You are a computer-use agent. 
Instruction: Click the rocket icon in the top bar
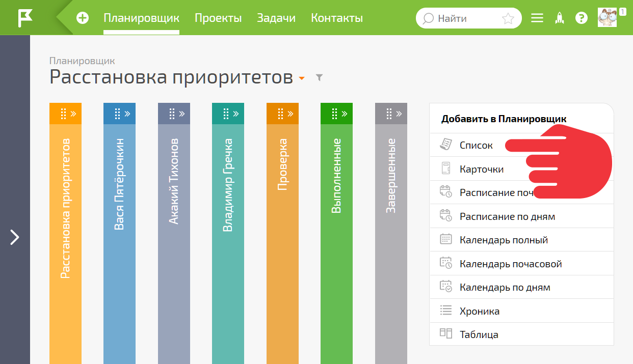[x=559, y=18]
